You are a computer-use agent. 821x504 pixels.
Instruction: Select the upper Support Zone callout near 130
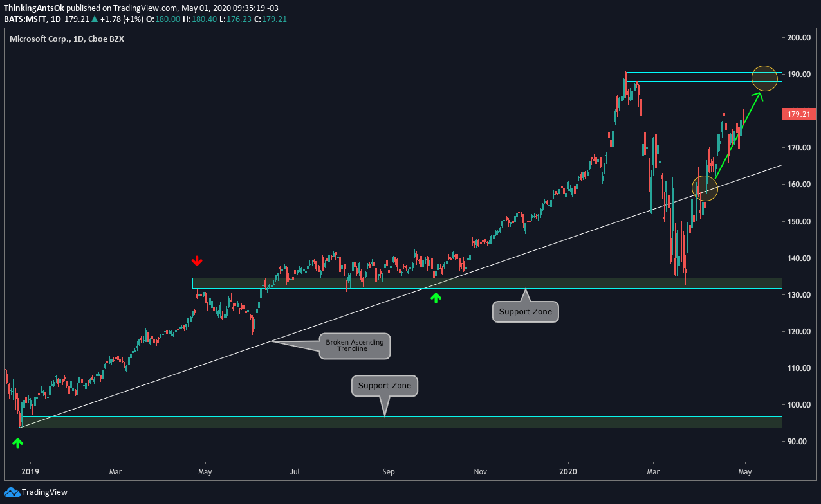pos(526,312)
